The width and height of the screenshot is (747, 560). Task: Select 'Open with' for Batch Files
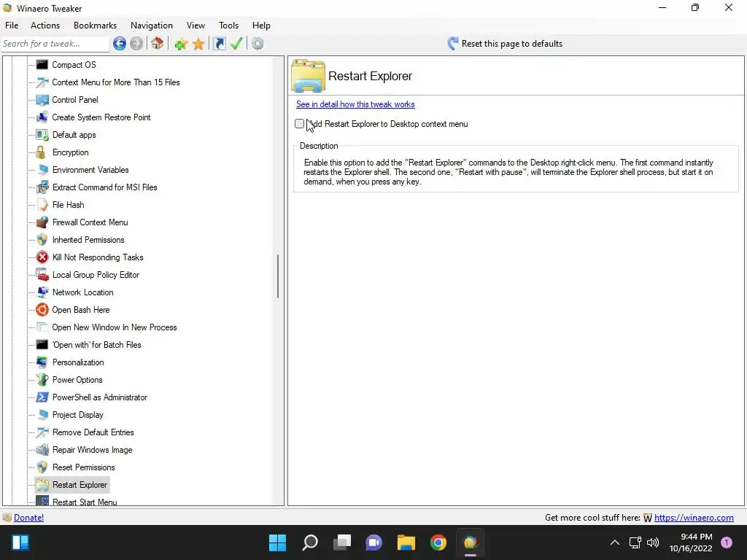coord(97,345)
